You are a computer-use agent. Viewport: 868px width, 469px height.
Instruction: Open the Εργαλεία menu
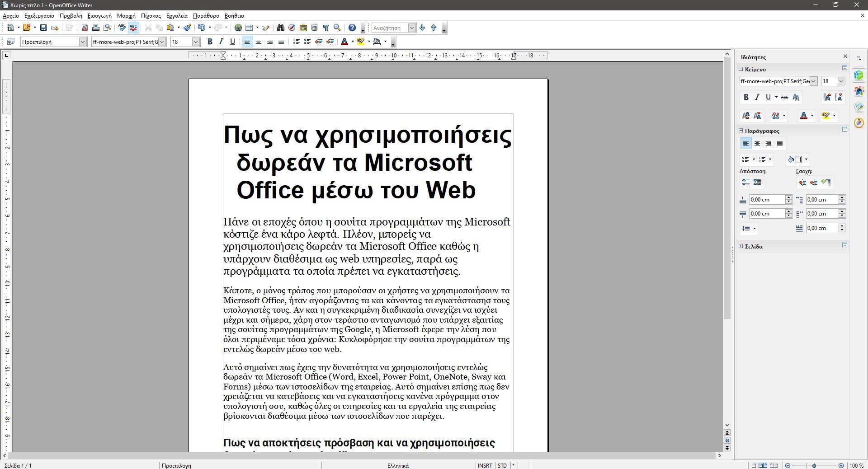click(x=177, y=16)
